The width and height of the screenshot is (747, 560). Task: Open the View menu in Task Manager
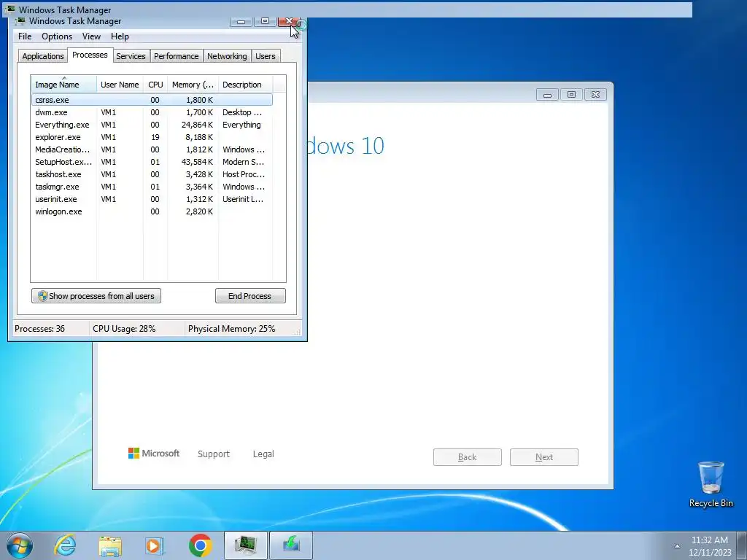(91, 36)
